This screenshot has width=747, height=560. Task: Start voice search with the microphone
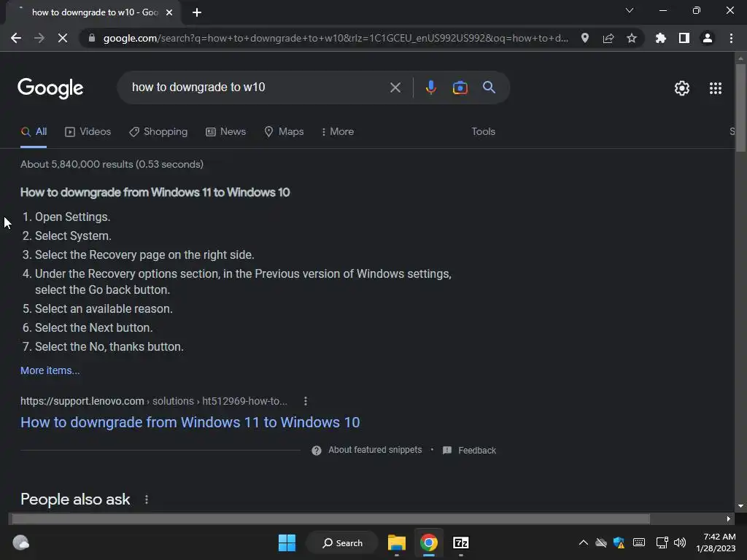click(430, 87)
